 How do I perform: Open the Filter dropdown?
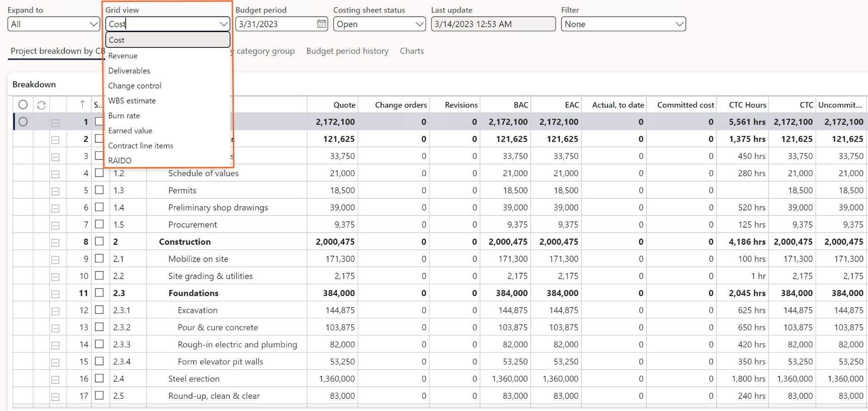coord(623,24)
